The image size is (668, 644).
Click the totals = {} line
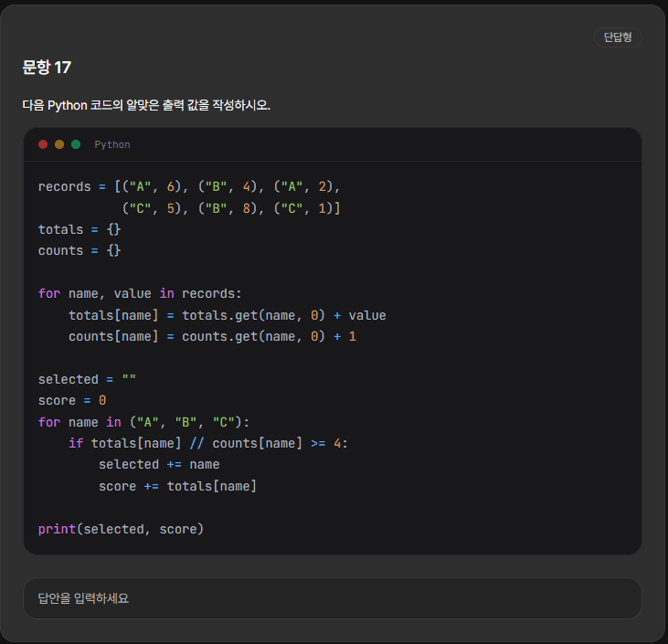pyautogui.click(x=80, y=229)
